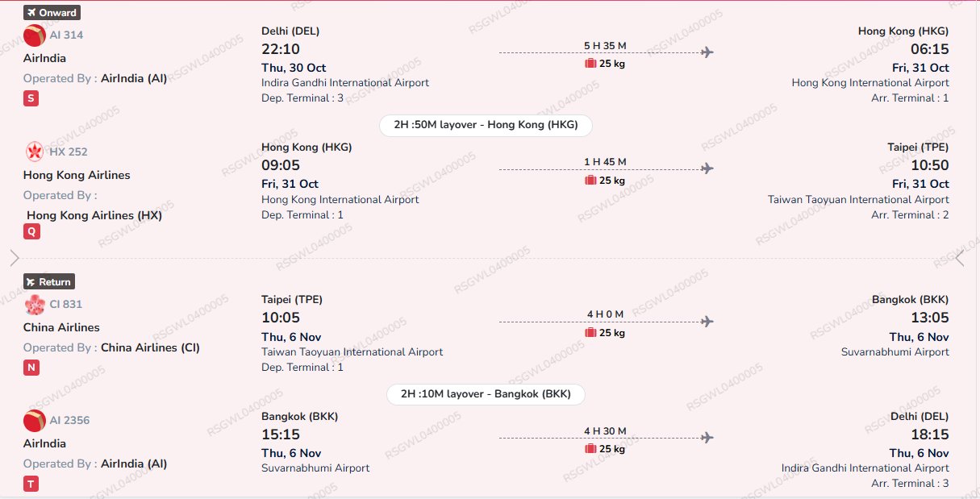Click the 22:10 Delhi departure time

[x=281, y=49]
